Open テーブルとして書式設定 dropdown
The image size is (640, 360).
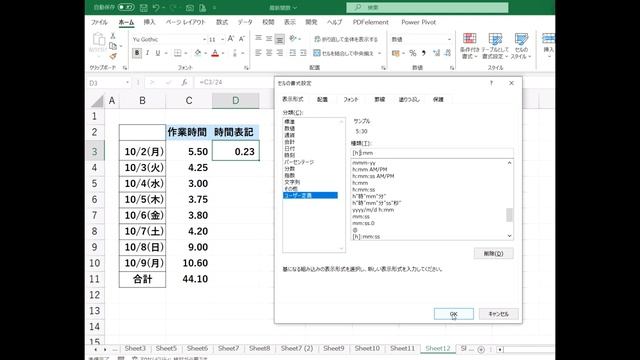[495, 46]
